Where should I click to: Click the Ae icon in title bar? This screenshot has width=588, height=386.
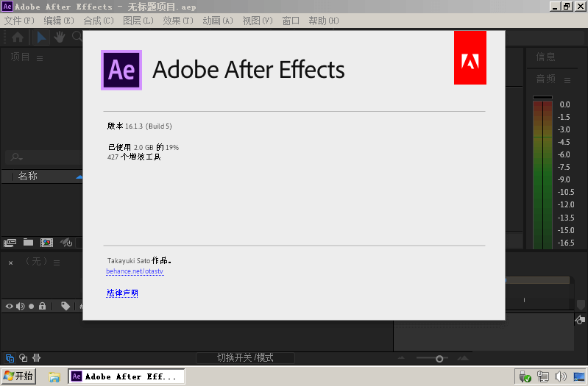(7, 7)
